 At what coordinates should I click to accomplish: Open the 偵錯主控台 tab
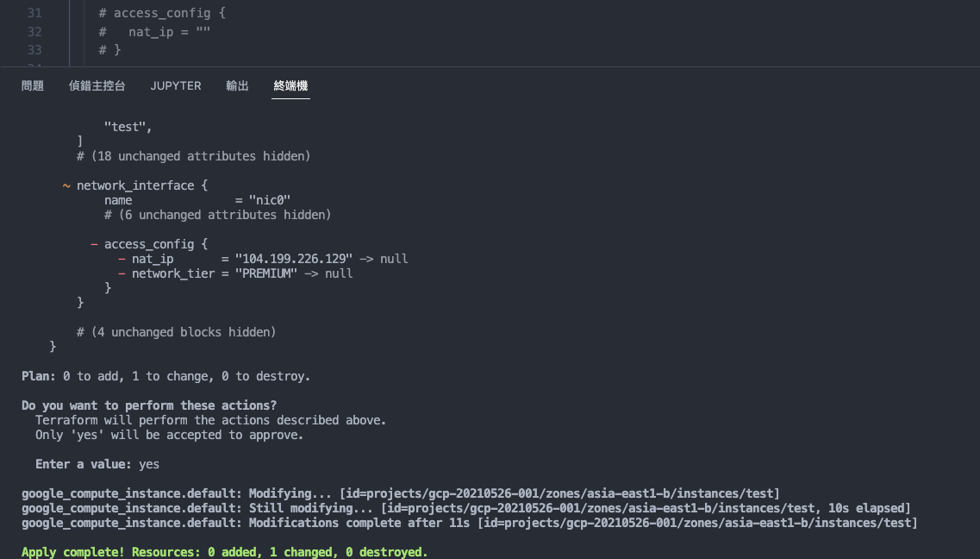click(x=97, y=85)
